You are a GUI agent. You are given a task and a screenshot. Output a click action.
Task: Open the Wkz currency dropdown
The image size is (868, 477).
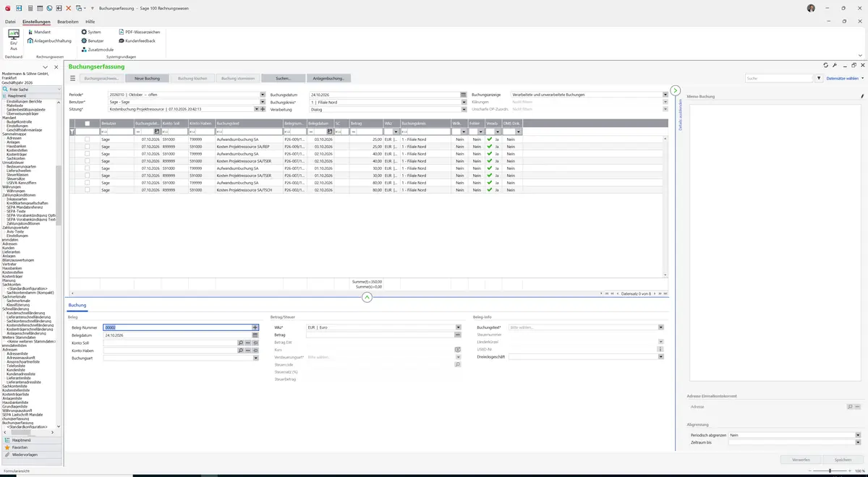459,327
